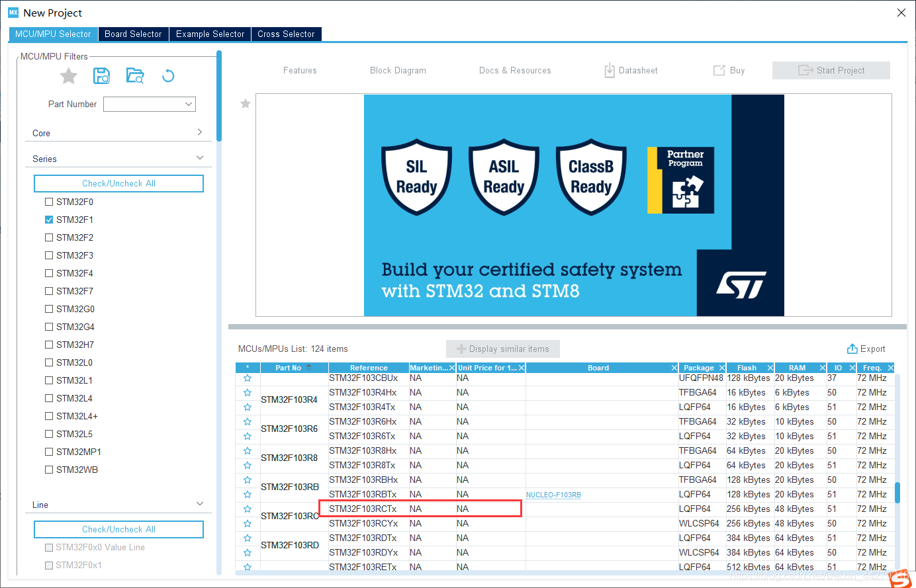Enable the STM32F7 series checkbox
The height and width of the screenshot is (588, 916).
[49, 291]
